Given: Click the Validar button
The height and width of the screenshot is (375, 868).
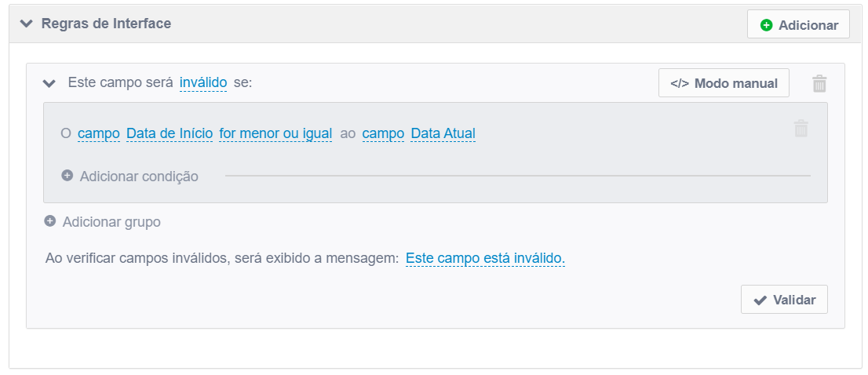Looking at the screenshot, I should click(784, 300).
